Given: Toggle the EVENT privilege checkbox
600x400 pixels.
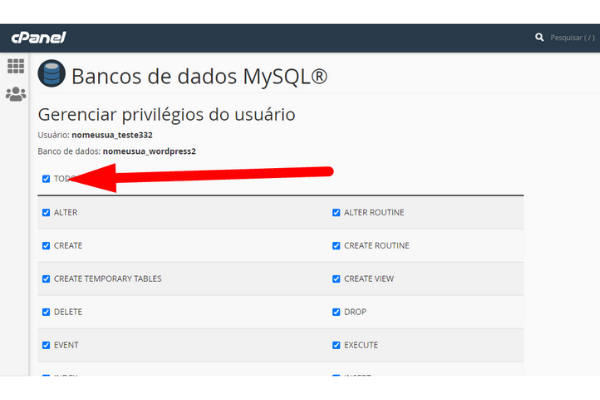Looking at the screenshot, I should click(46, 345).
